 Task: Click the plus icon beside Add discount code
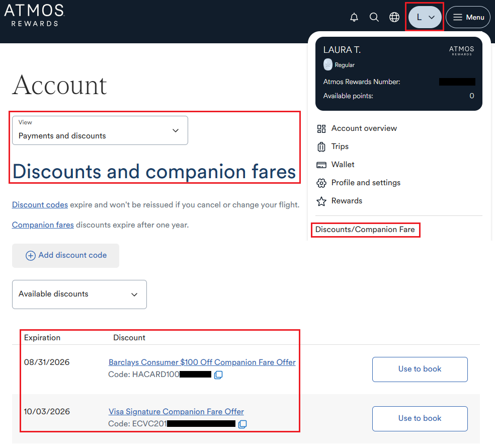pos(31,256)
